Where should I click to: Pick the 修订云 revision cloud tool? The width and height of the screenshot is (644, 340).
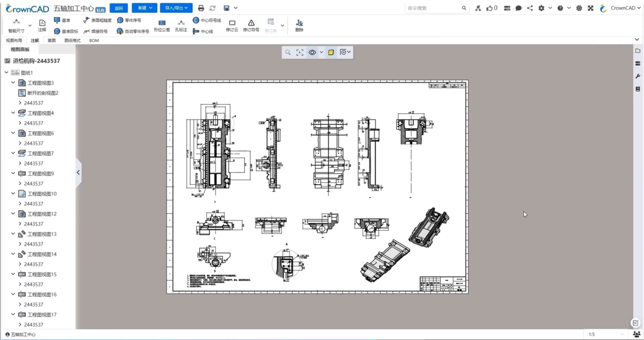coord(232,26)
